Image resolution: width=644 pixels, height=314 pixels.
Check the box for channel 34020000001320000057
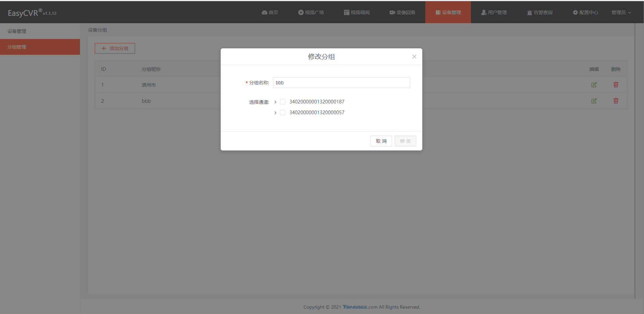tap(283, 113)
